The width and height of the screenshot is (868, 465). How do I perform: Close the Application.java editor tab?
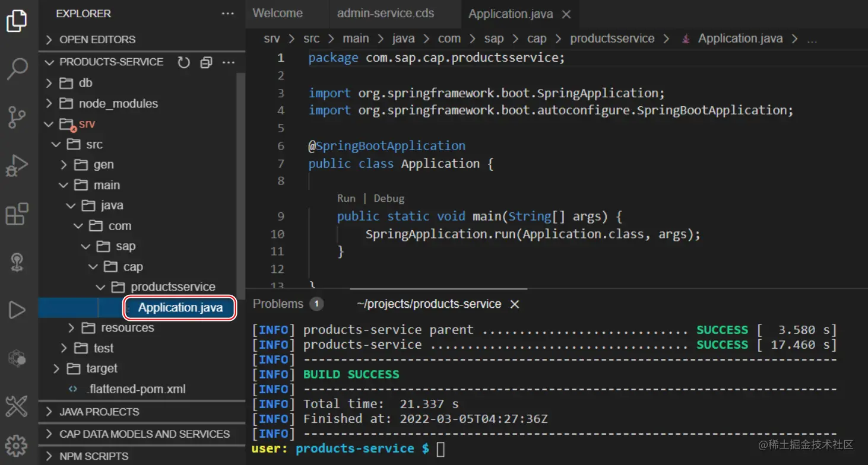[566, 14]
